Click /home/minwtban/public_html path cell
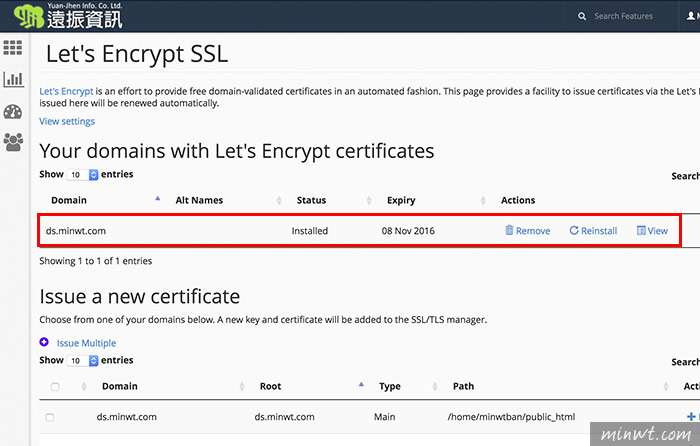The image size is (700, 446). coord(511,417)
